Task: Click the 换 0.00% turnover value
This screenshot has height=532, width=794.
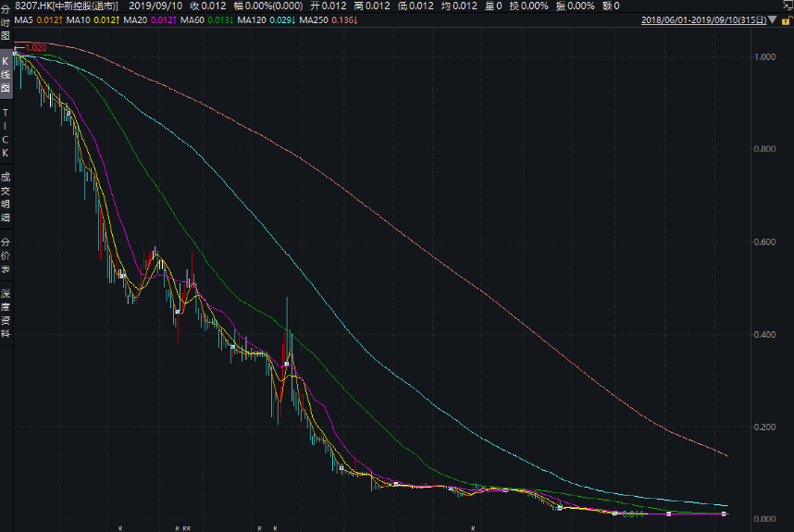Action: [528, 6]
